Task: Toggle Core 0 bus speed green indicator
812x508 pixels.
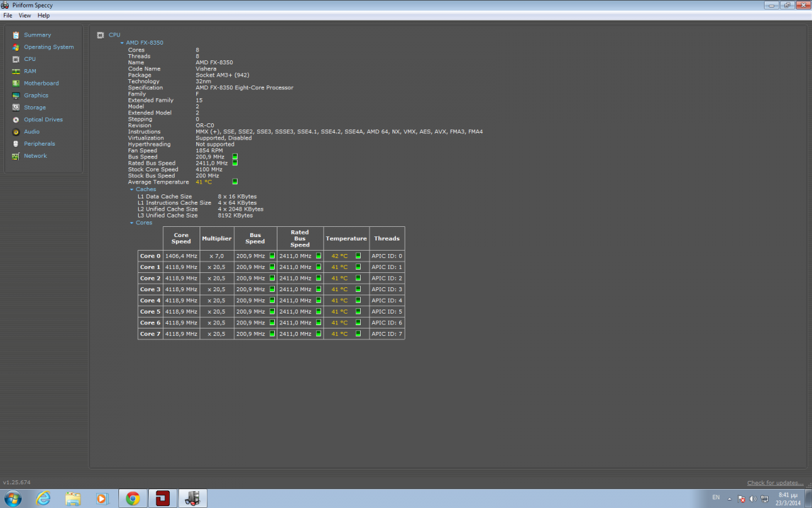Action: (x=272, y=256)
